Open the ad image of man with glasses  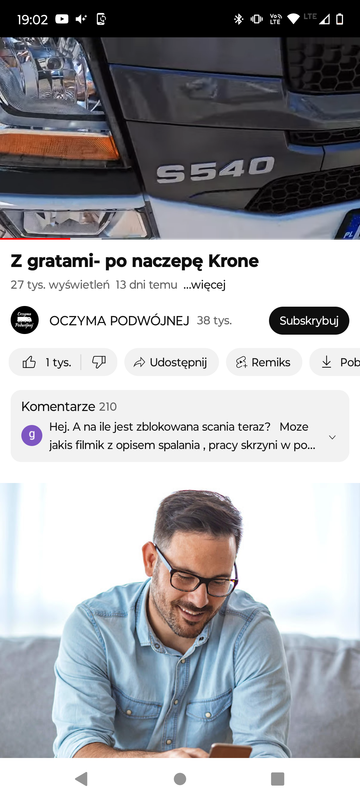tap(180, 620)
